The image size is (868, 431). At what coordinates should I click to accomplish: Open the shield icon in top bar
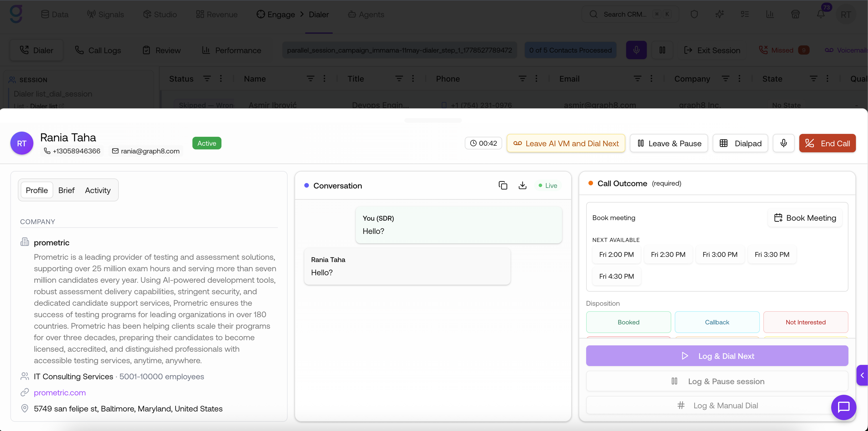click(x=694, y=14)
